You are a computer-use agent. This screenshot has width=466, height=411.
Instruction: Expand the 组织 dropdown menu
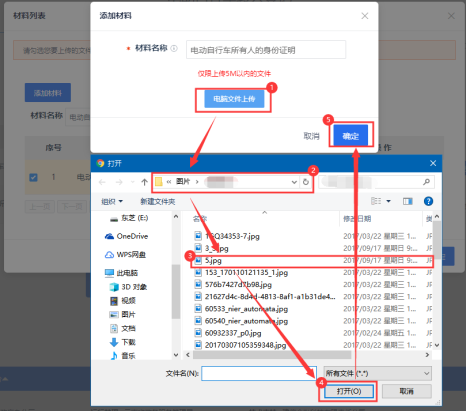[x=112, y=201]
